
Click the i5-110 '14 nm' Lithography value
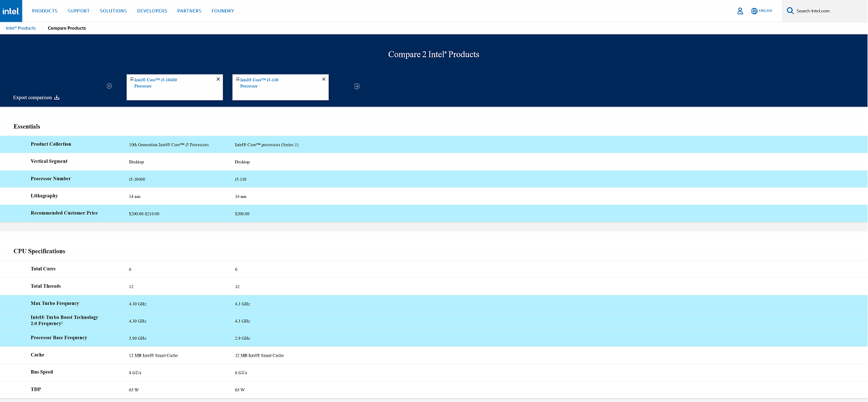(x=240, y=197)
